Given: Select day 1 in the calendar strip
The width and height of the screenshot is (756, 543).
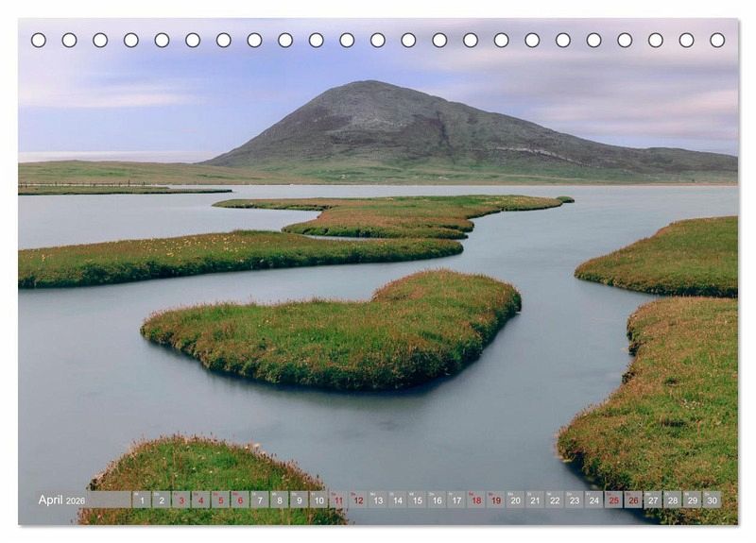Looking at the screenshot, I should (x=142, y=500).
